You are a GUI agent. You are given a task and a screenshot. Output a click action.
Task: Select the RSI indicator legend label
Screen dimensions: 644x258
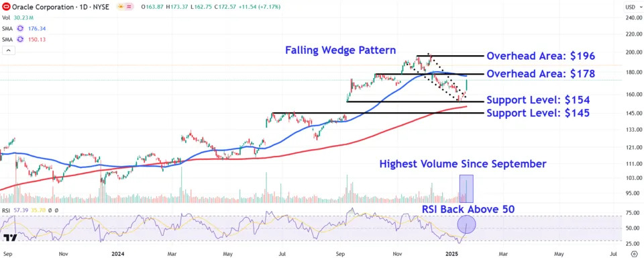click(6, 210)
